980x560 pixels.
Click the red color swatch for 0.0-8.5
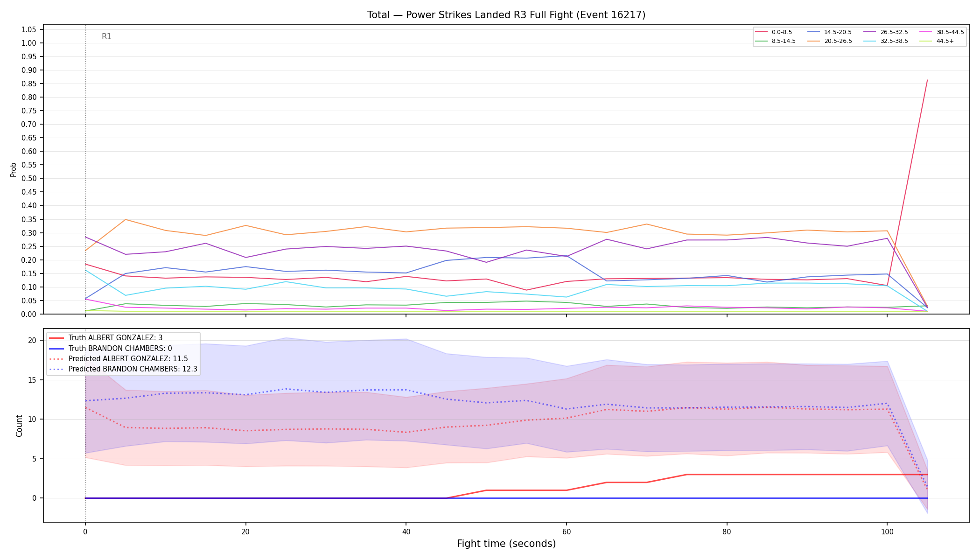click(x=762, y=32)
